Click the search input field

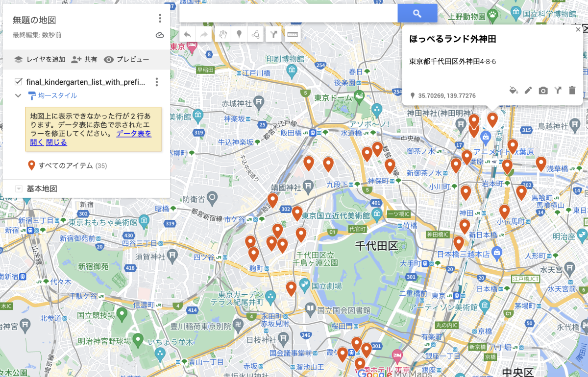click(288, 14)
